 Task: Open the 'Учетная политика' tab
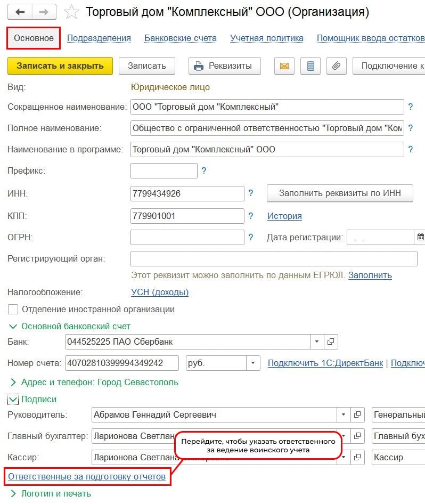pyautogui.click(x=267, y=38)
